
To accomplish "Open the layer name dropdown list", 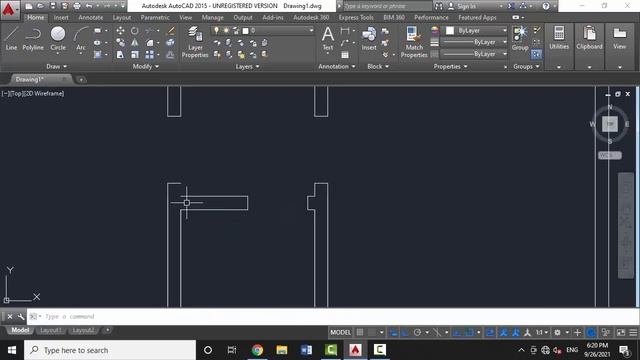I will tap(311, 31).
